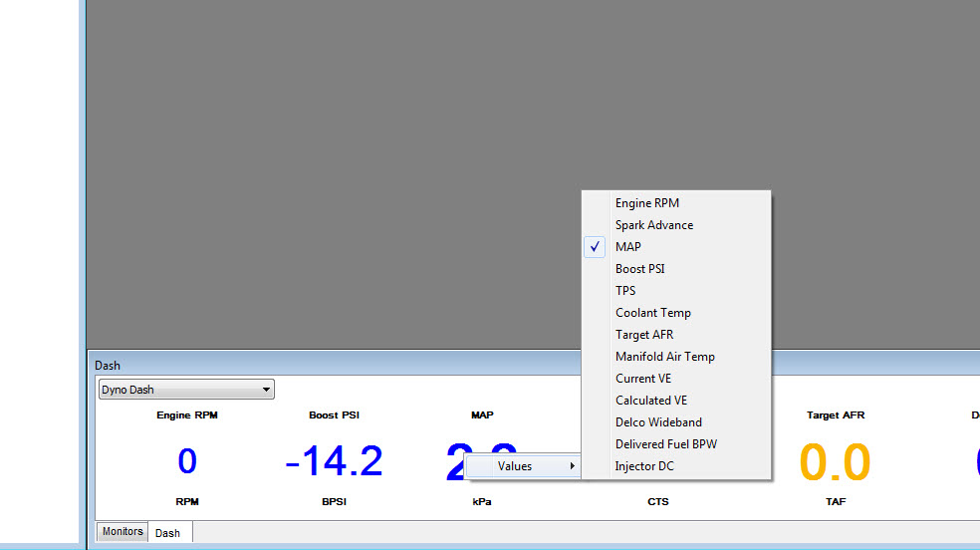Choose Calculated VE menu option
This screenshot has width=980, height=550.
click(x=675, y=400)
